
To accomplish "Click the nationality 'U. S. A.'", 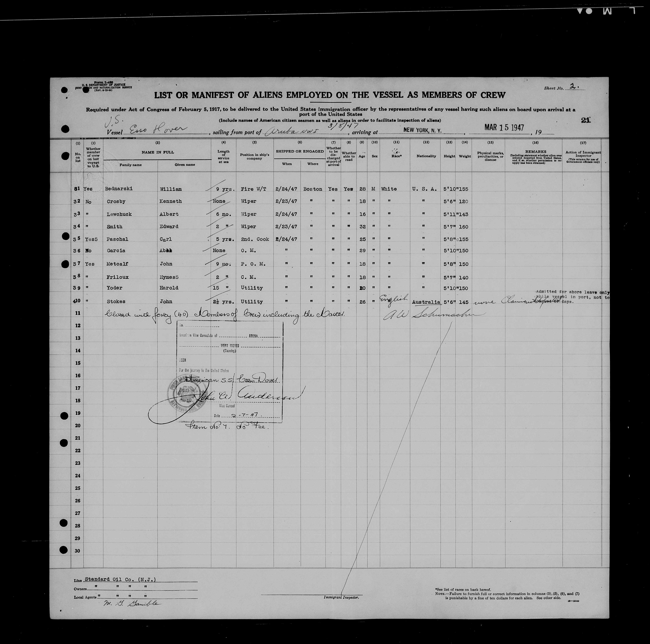I will point(424,189).
